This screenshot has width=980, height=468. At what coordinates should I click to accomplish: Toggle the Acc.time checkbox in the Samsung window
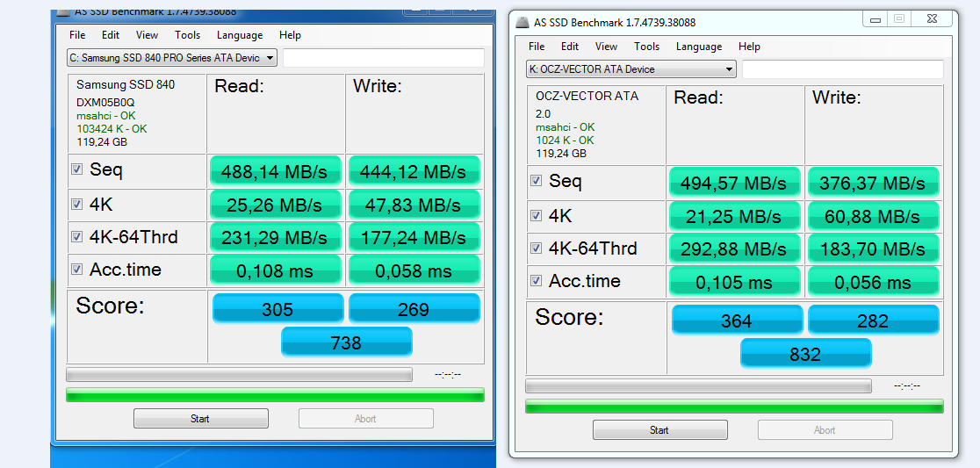click(x=77, y=270)
